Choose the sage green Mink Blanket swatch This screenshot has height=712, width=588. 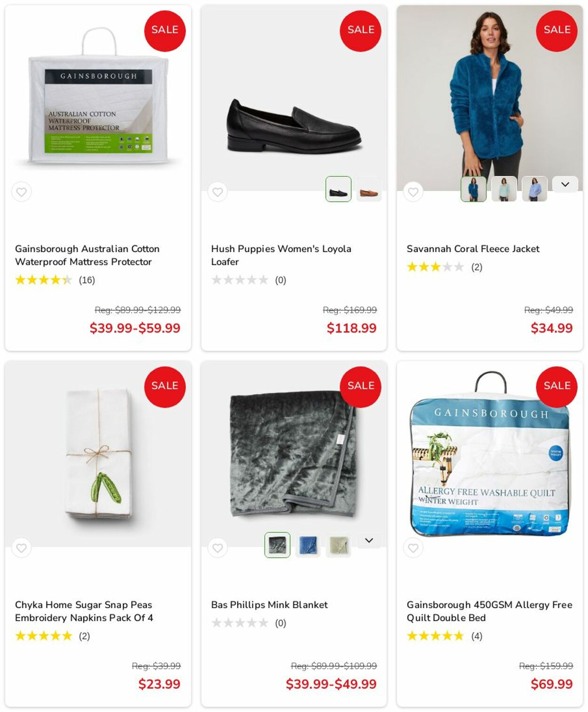[338, 545]
